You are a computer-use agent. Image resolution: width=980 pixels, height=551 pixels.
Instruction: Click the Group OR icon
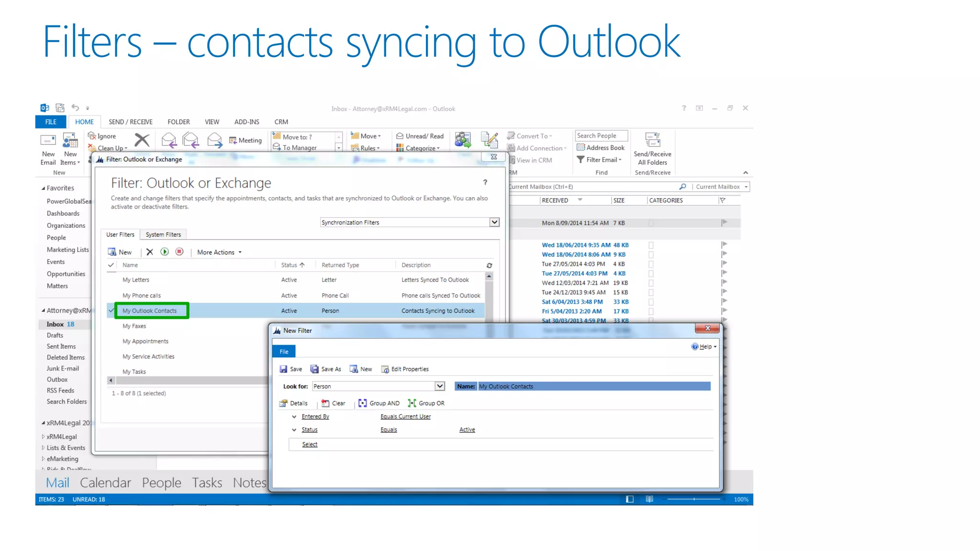pyautogui.click(x=412, y=403)
